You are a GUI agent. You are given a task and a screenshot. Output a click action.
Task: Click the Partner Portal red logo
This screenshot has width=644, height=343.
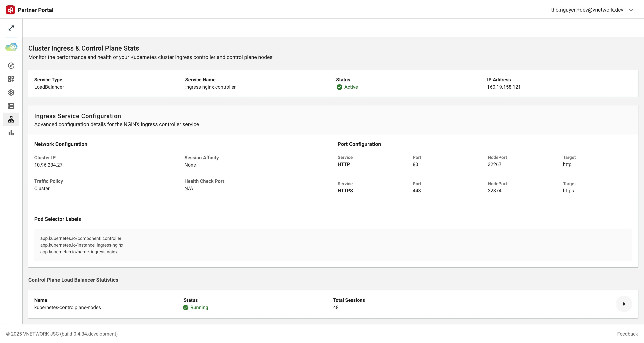[10, 10]
